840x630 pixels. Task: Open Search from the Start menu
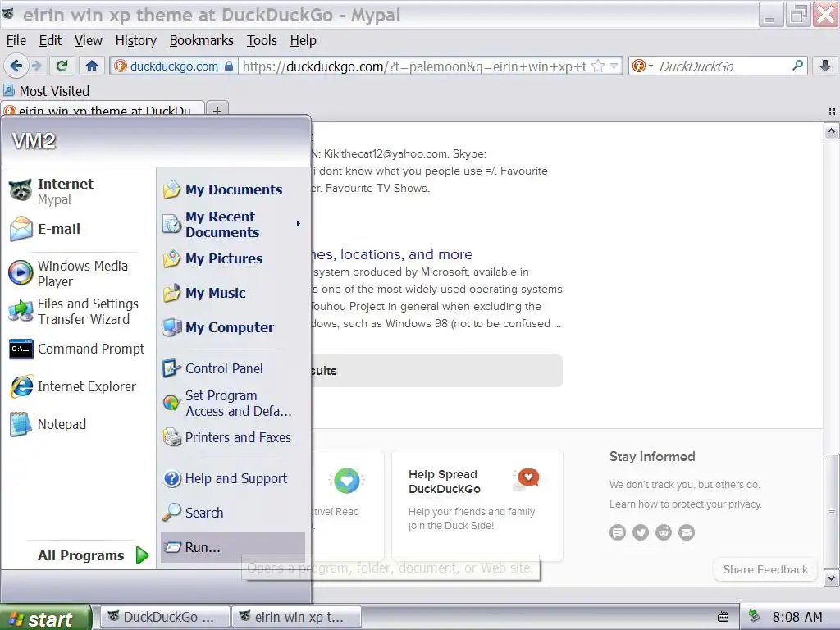232,513
